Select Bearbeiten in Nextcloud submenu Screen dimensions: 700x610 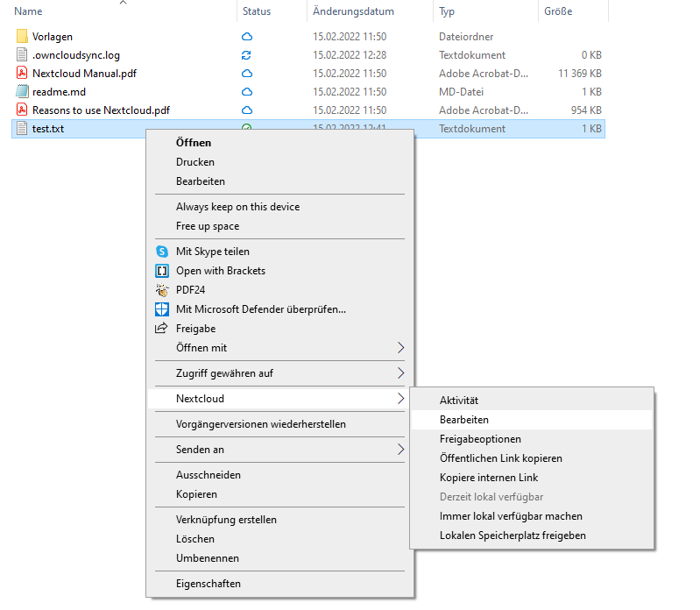532,419
